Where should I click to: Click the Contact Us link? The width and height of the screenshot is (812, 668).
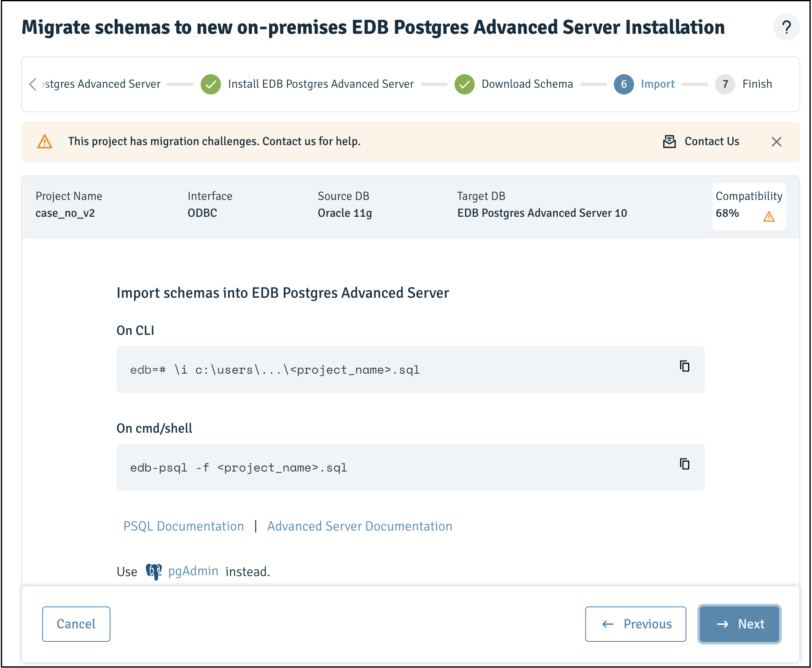(712, 142)
